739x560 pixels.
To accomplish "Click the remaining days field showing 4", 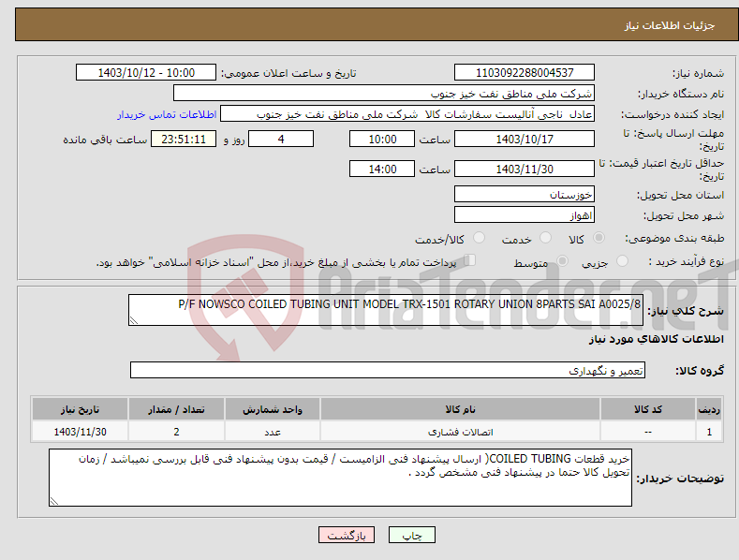I will [x=281, y=139].
